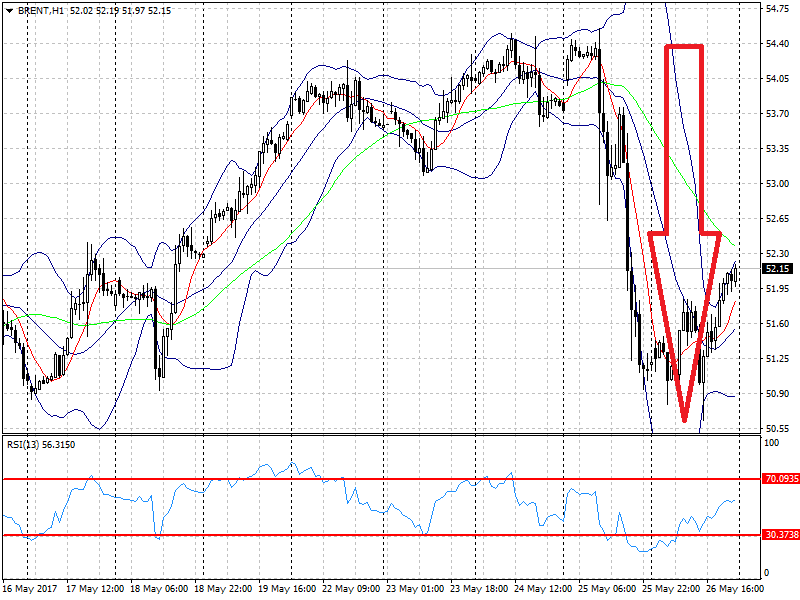Click the triangle icon beside BRENT,H1

click(8, 10)
